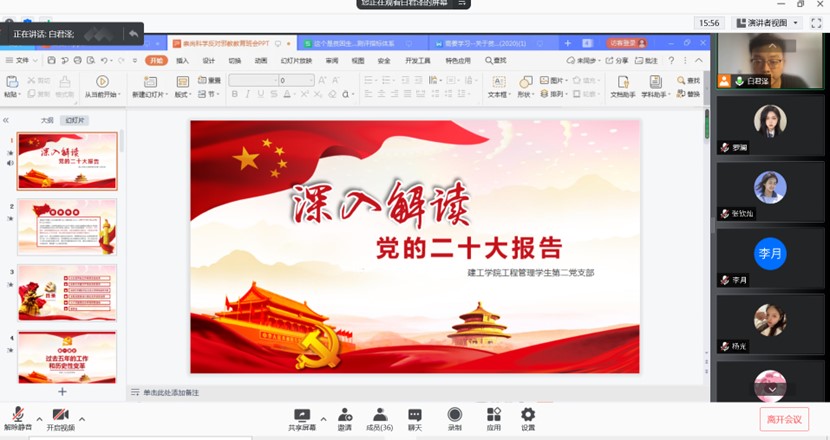Open the 文档助手 document assistant
This screenshot has width=830, height=440.
(623, 86)
